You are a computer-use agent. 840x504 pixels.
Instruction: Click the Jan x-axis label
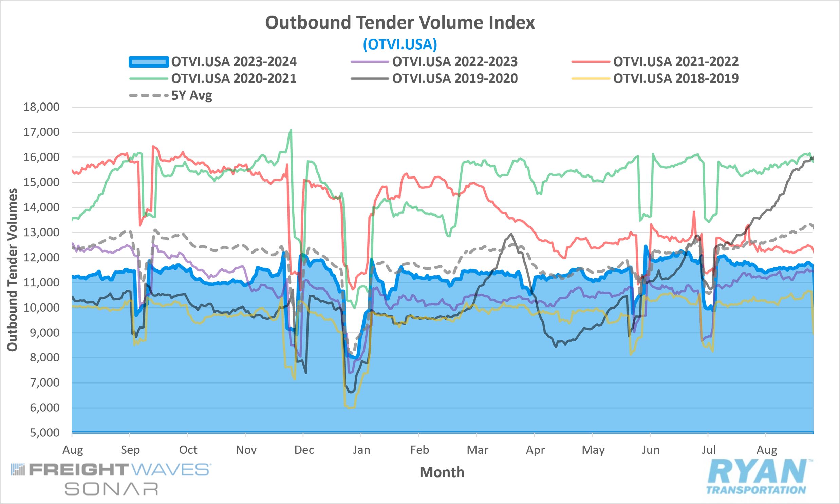pyautogui.click(x=361, y=450)
